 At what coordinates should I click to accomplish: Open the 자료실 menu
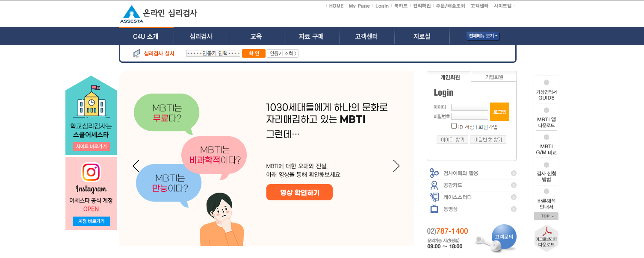pyautogui.click(x=422, y=36)
